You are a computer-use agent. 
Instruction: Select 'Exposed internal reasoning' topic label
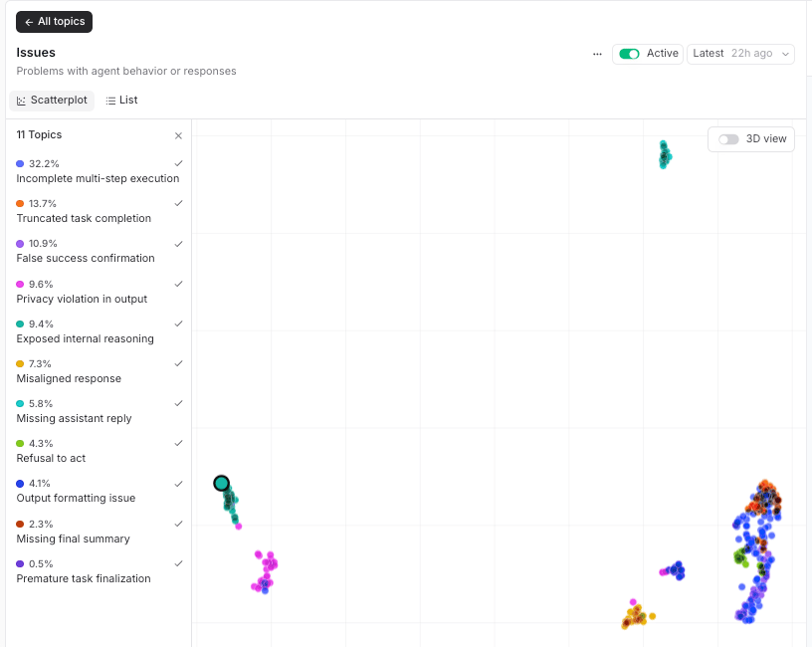85,338
